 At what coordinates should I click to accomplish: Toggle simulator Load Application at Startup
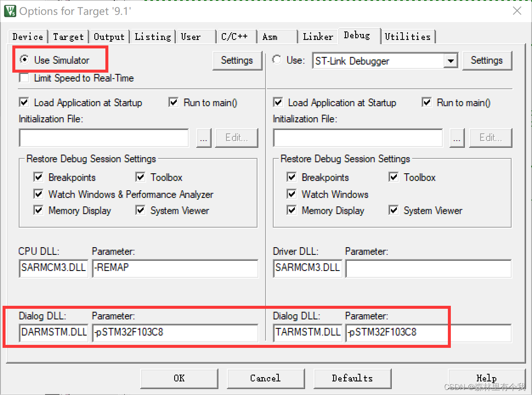[x=25, y=102]
